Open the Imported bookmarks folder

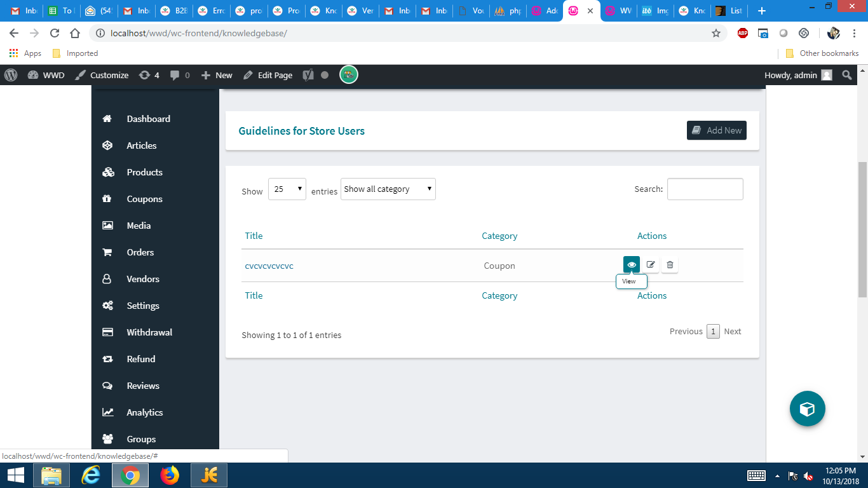click(75, 53)
